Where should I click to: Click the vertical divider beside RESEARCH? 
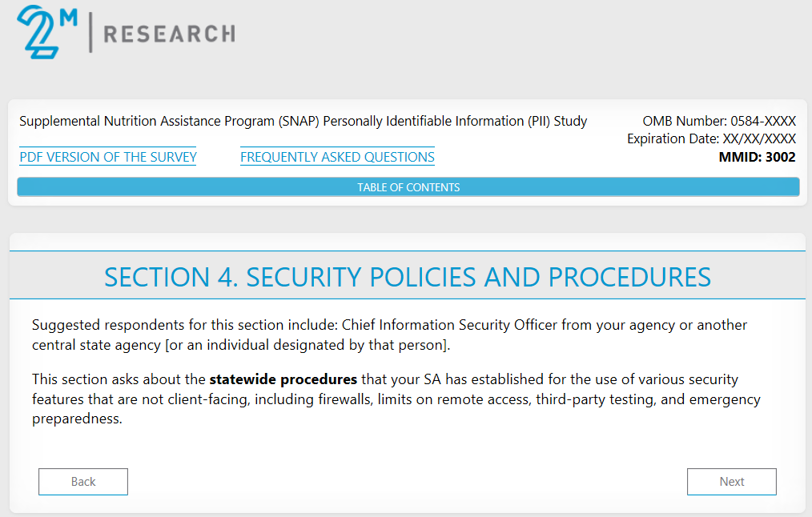[x=90, y=33]
